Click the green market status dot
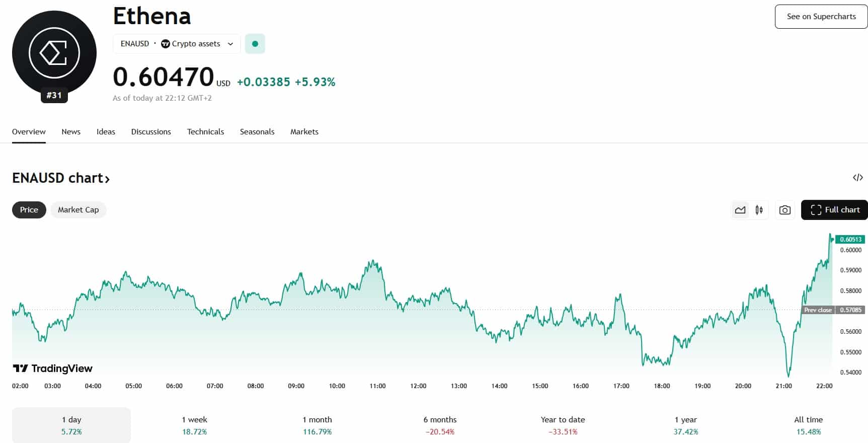 [255, 44]
